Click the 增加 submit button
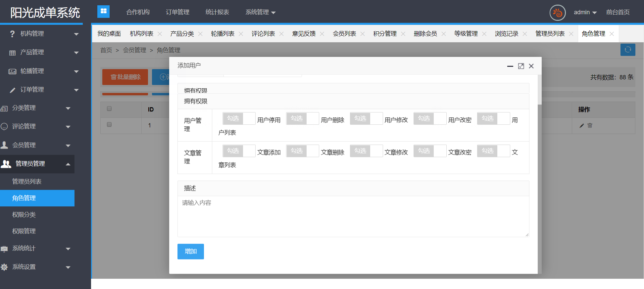Viewport: 644px width, 289px height. click(190, 251)
